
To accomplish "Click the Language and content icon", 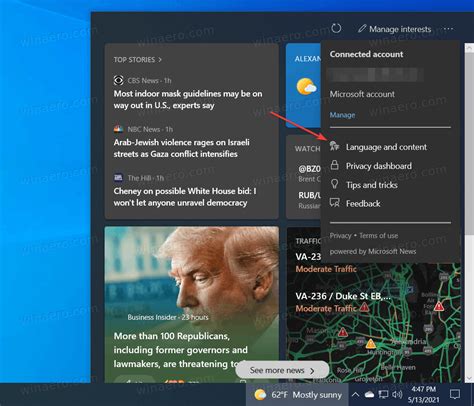I will click(334, 146).
